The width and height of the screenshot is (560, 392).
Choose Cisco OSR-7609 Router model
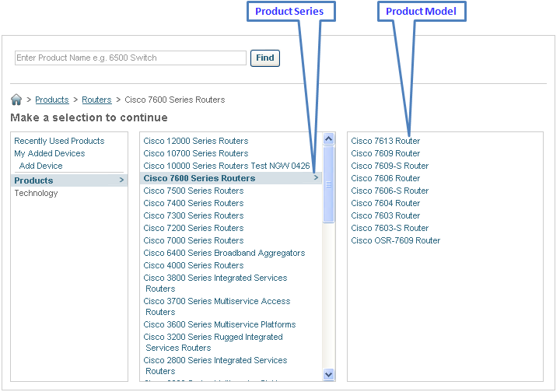(396, 241)
